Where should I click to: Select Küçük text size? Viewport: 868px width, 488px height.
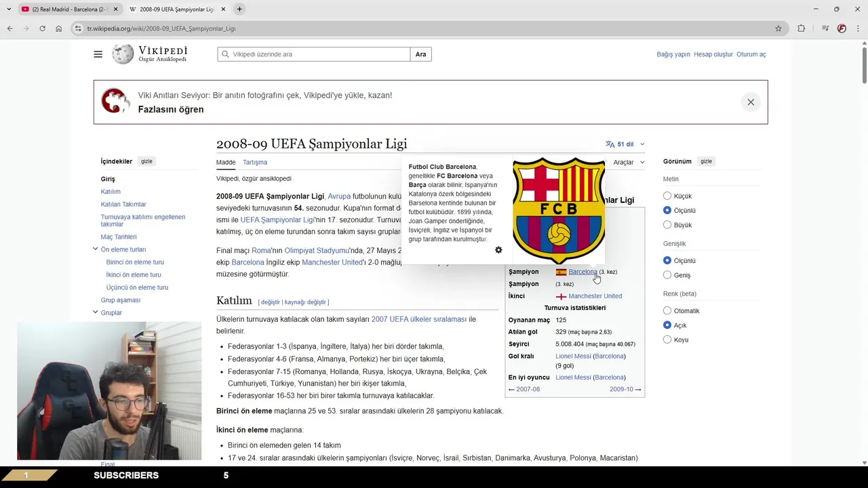[667, 196]
